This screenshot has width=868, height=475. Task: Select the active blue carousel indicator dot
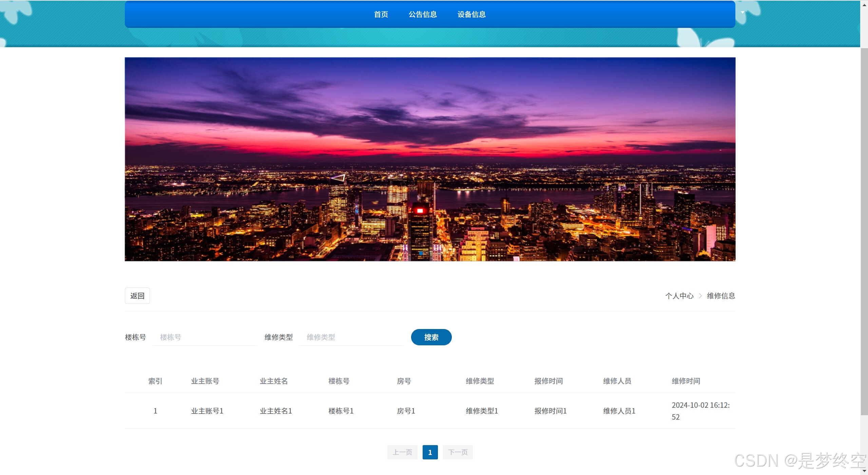tap(421, 253)
